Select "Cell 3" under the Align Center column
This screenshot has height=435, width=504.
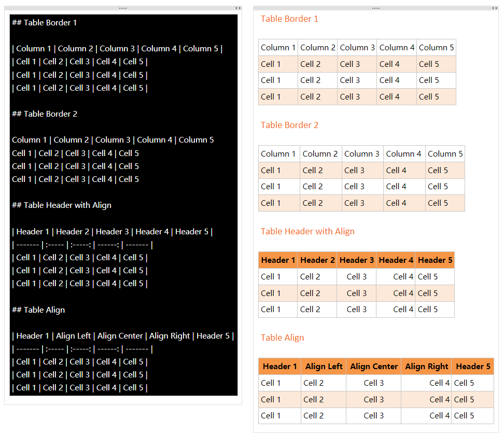point(373,383)
